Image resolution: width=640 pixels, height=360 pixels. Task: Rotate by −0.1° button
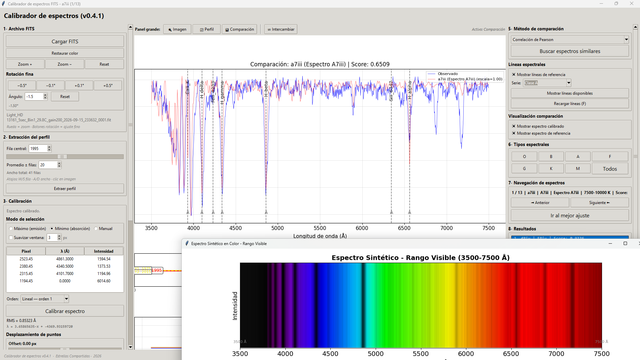(50, 85)
